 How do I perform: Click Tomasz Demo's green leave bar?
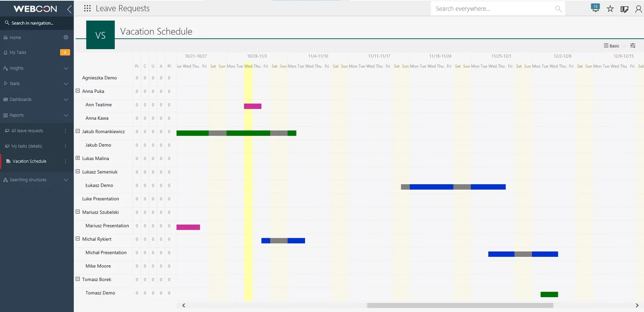point(549,294)
